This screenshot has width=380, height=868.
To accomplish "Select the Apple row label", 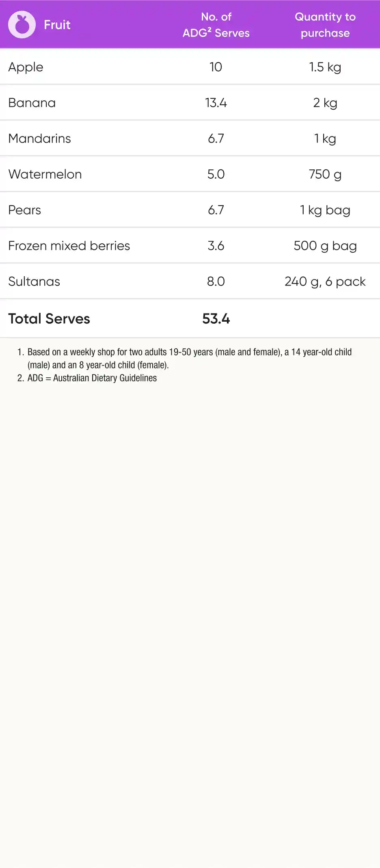I will click(26, 67).
